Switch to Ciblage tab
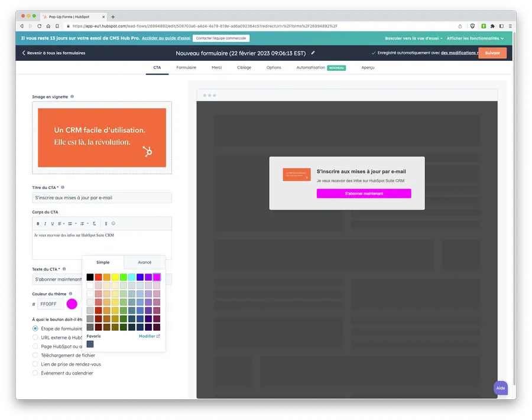The height and width of the screenshot is (420, 532). click(x=244, y=67)
